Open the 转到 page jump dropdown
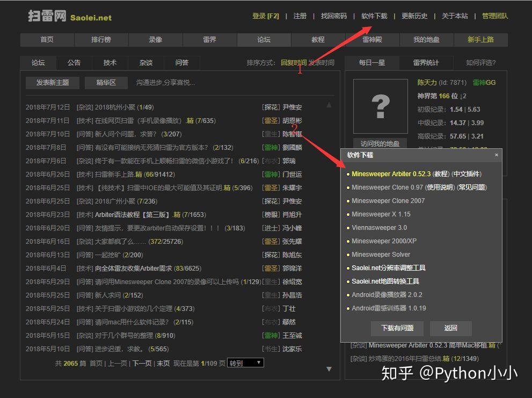The image size is (532, 398). [x=245, y=363]
